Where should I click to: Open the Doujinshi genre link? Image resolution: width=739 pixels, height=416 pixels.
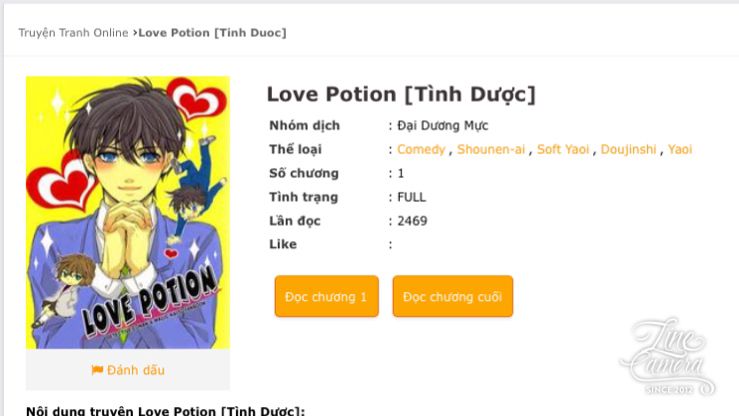tap(628, 149)
